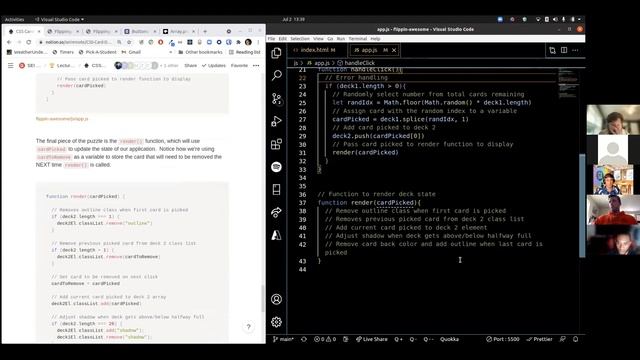Click the handleClick breadcrumb item
Viewport: 640px width, 360px height.
356,63
